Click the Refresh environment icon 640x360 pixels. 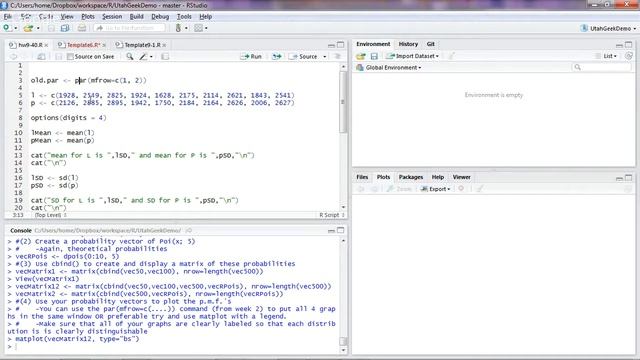point(629,56)
